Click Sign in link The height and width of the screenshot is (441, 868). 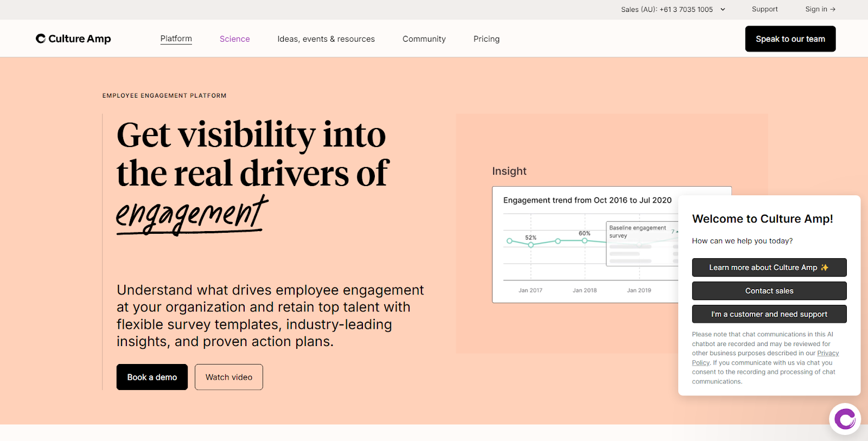[820, 9]
